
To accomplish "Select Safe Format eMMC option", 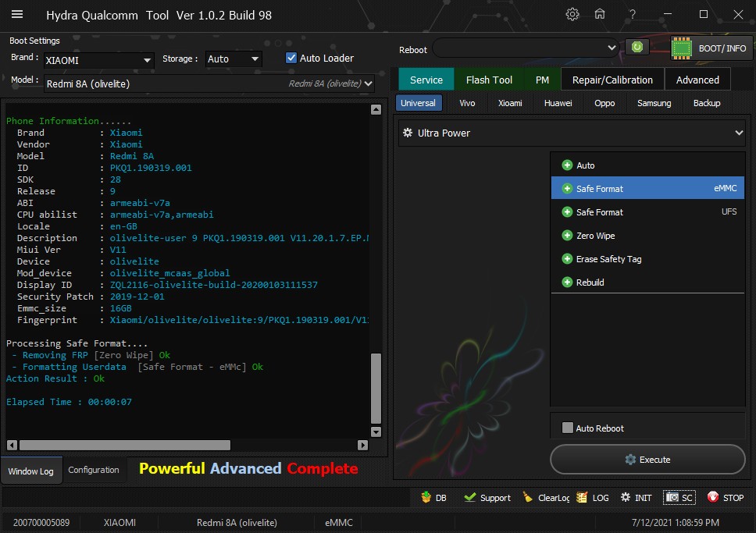I will click(x=647, y=188).
